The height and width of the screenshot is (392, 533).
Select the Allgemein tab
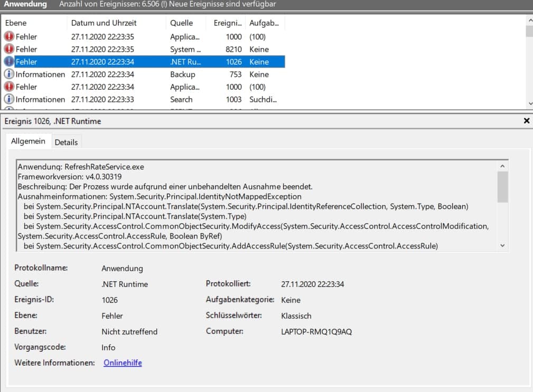pyautogui.click(x=28, y=141)
